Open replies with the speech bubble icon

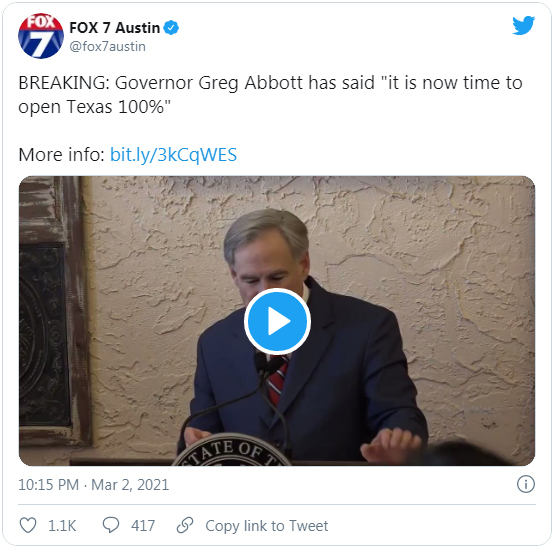click(111, 525)
